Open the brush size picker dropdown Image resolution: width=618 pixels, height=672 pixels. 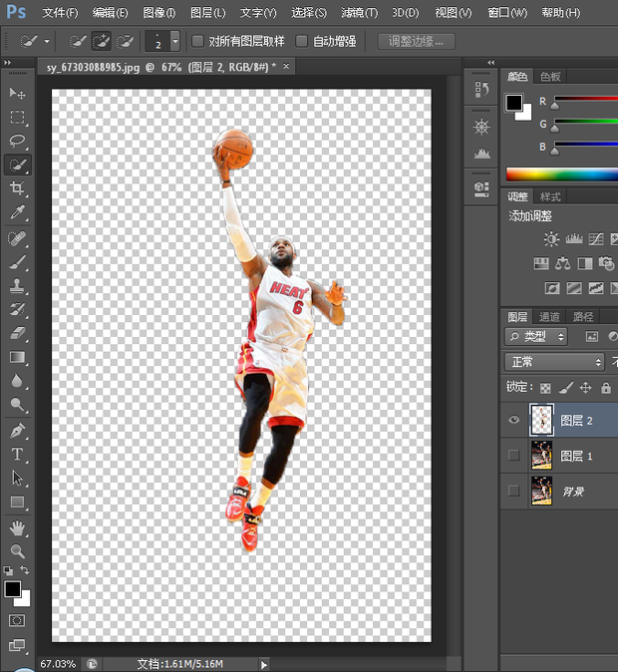click(x=174, y=41)
